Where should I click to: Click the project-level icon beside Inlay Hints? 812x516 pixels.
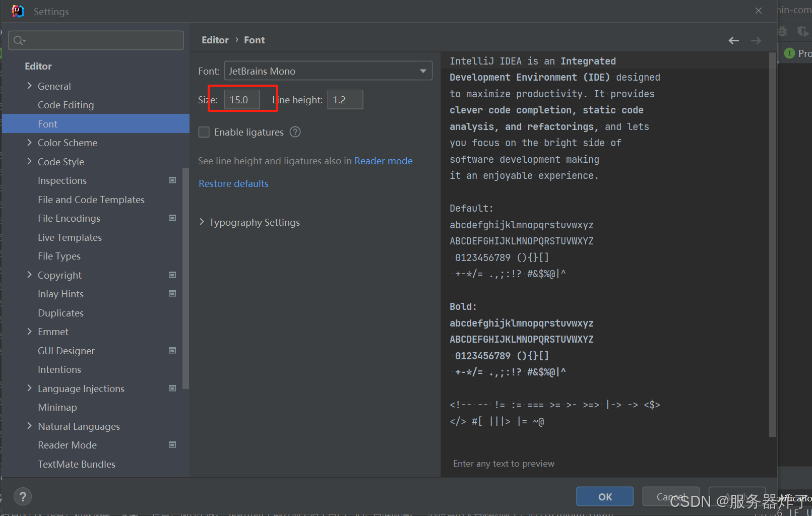[172, 294]
